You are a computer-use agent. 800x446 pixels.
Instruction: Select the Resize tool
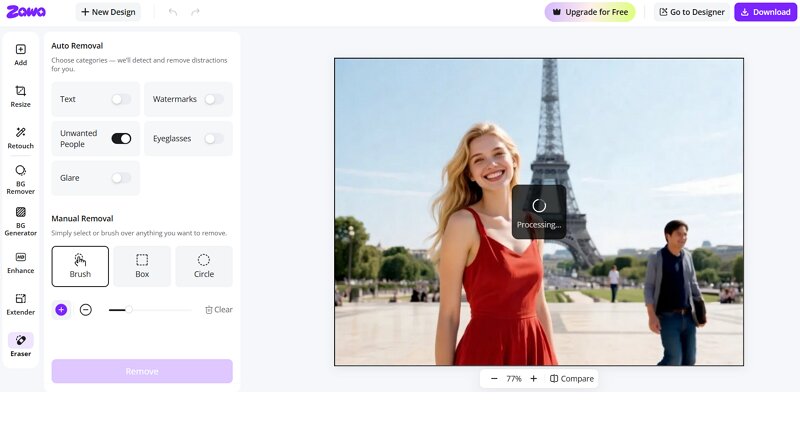click(20, 96)
